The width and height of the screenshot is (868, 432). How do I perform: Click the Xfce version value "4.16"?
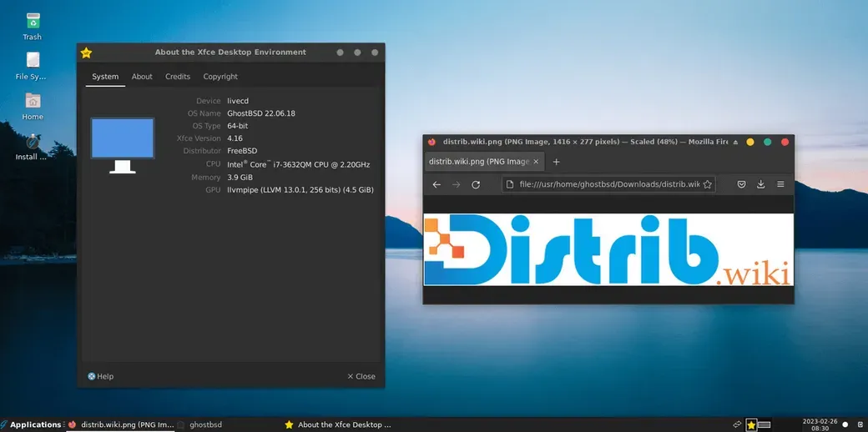[x=235, y=138]
